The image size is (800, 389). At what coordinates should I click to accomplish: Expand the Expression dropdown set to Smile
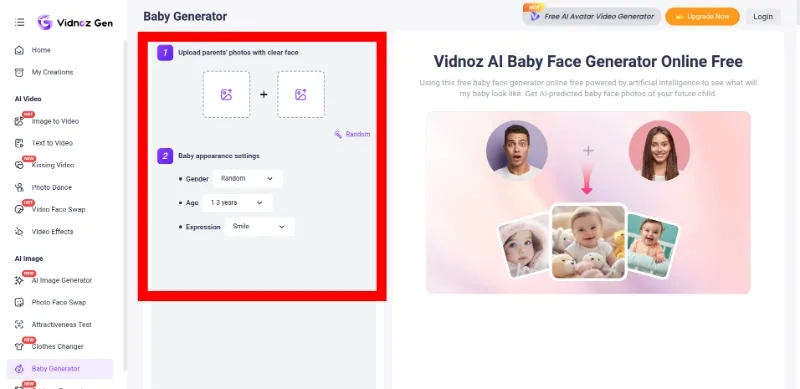pos(259,227)
